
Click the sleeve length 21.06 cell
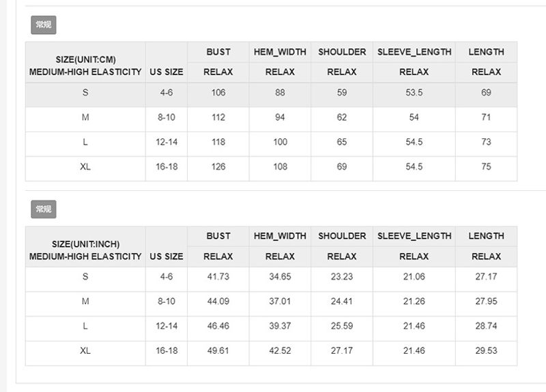(414, 277)
